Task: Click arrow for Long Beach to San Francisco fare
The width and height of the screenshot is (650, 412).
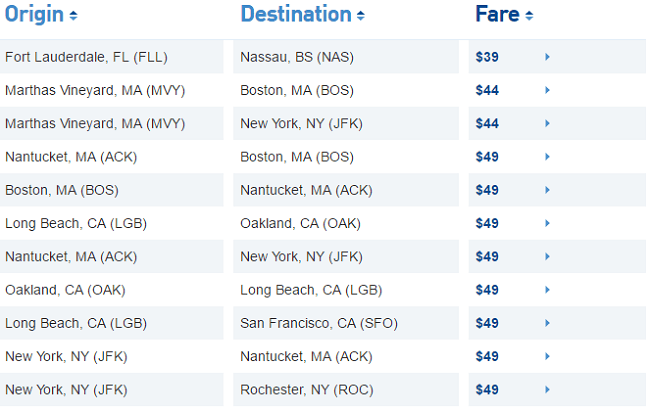Action: click(x=547, y=323)
